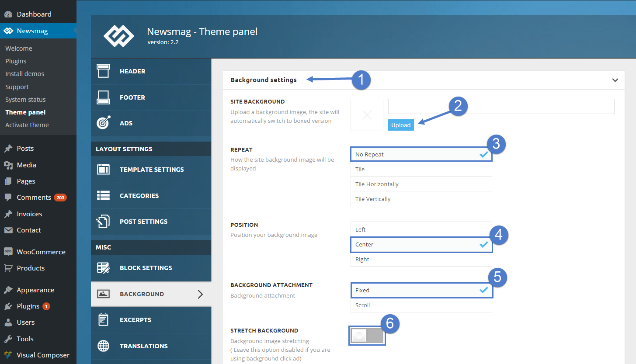Click the Dashboard gauge icon
This screenshot has height=364, width=636.
(x=8, y=14)
